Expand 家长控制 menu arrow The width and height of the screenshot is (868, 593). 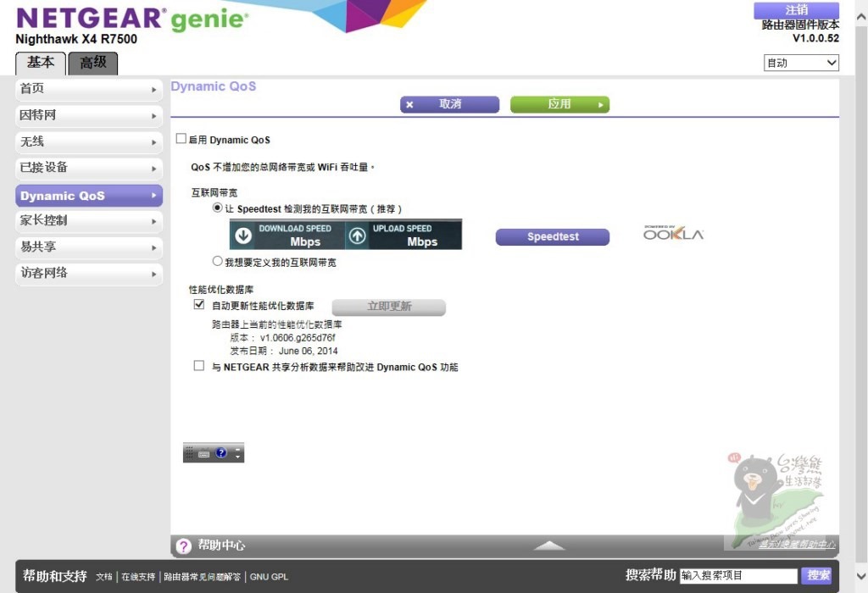[x=154, y=222]
